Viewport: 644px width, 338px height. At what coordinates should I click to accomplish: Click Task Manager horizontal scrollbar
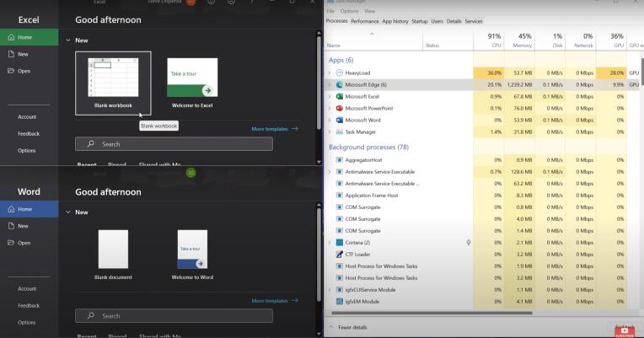pyautogui.click(x=432, y=313)
